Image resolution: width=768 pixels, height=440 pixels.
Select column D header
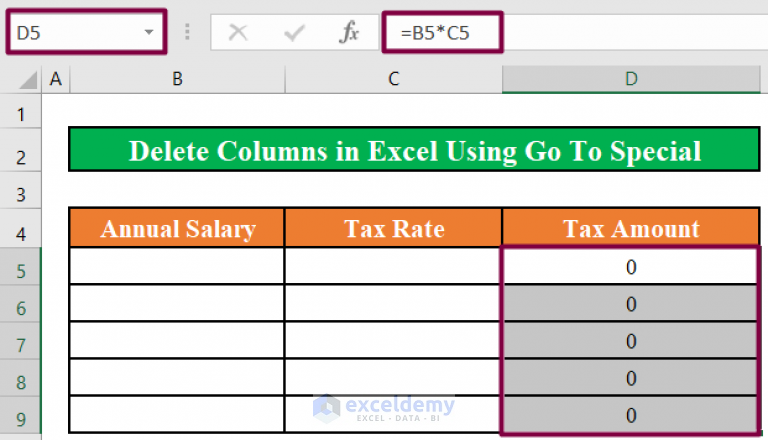631,79
